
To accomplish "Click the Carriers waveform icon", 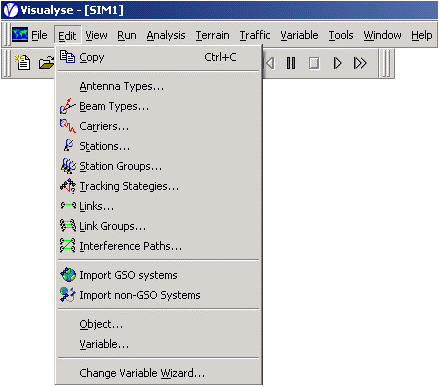I will tap(68, 126).
